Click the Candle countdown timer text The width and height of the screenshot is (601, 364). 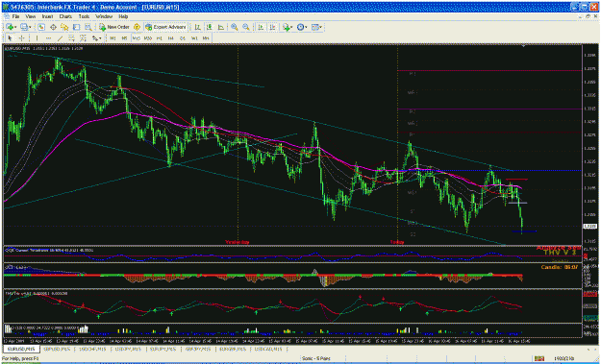click(x=559, y=267)
